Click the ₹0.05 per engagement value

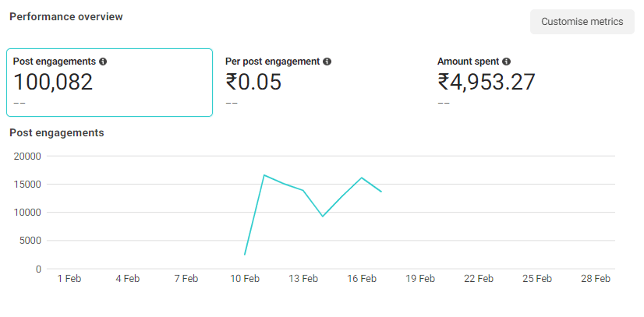[253, 82]
